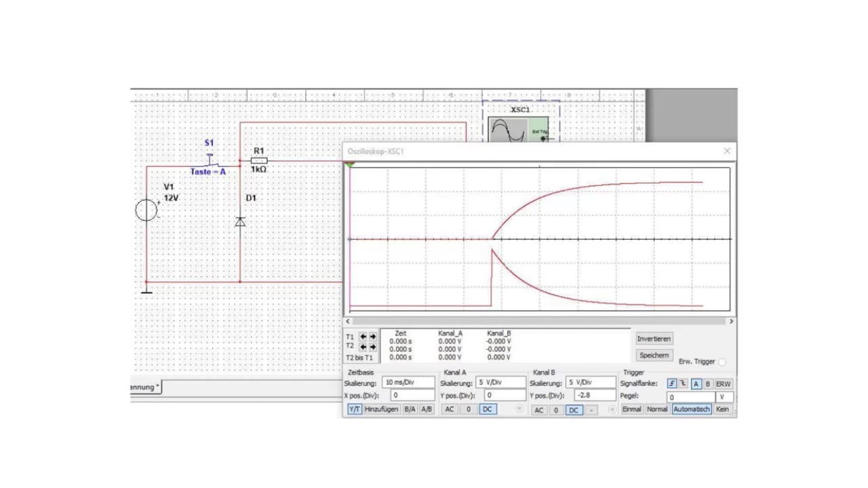
Task: Close the Oszilloskop-XSC1 window
Action: point(727,151)
